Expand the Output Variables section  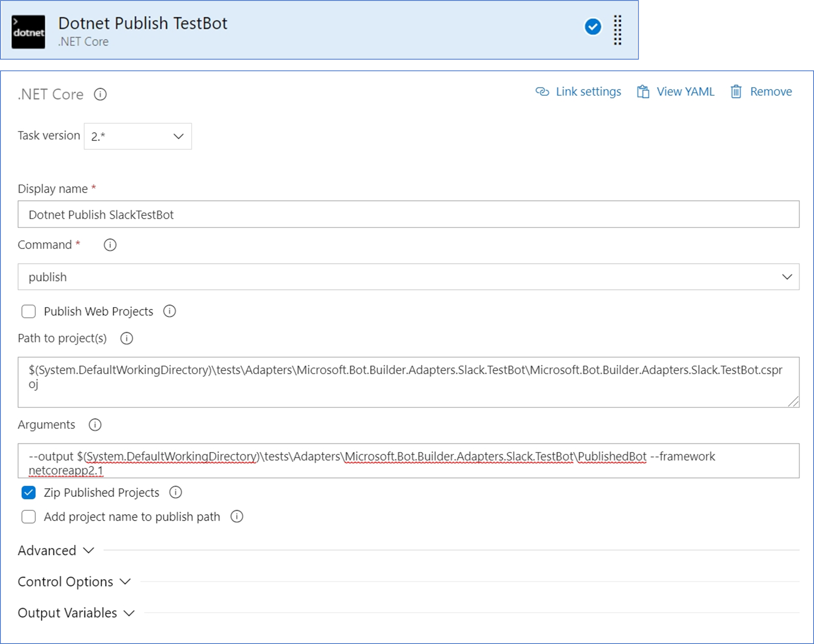point(76,613)
